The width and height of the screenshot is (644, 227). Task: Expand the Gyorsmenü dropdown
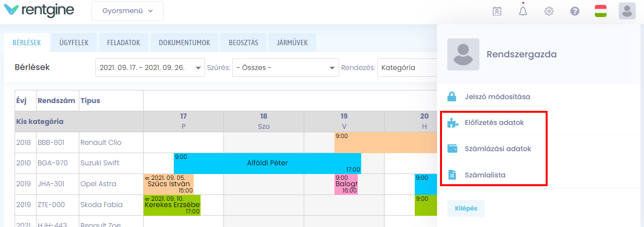[128, 11]
